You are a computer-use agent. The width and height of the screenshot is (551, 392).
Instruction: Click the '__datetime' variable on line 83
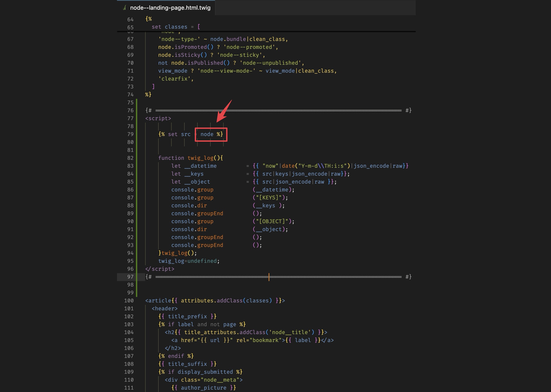click(x=200, y=166)
